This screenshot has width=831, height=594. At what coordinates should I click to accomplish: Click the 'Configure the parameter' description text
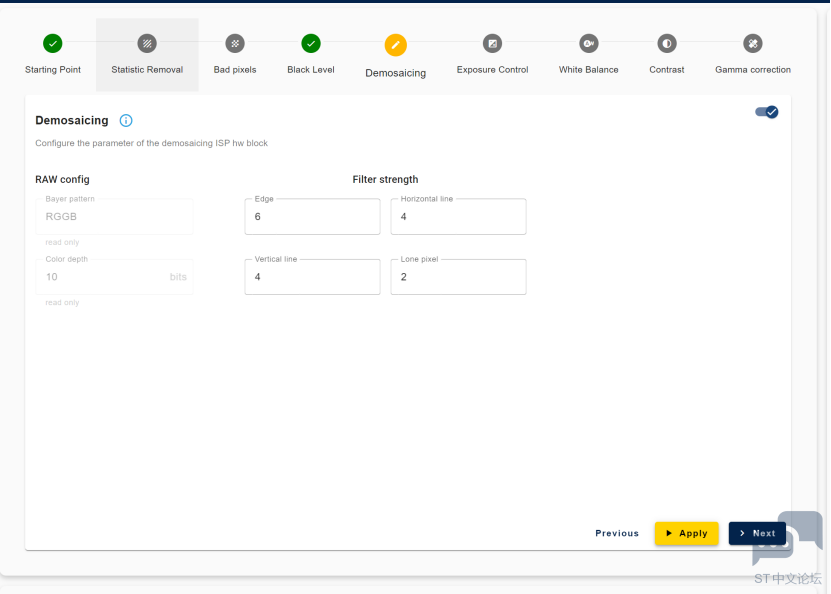point(151,143)
